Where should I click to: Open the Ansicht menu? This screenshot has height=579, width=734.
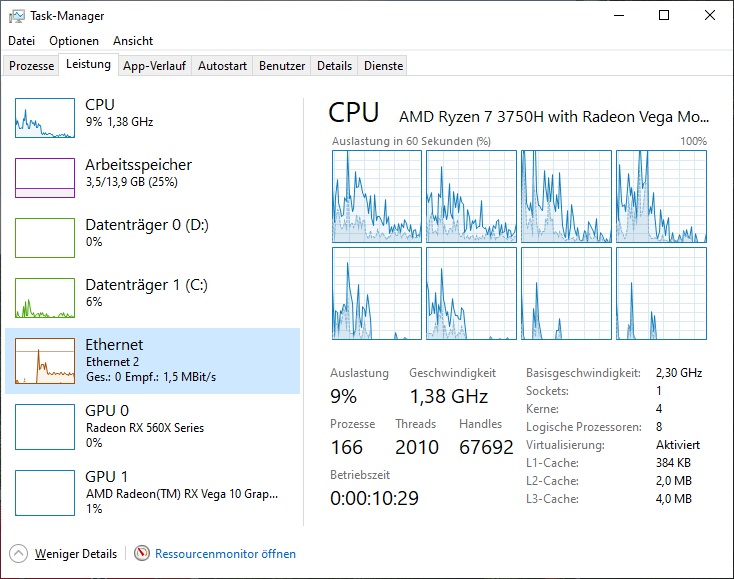[x=133, y=41]
